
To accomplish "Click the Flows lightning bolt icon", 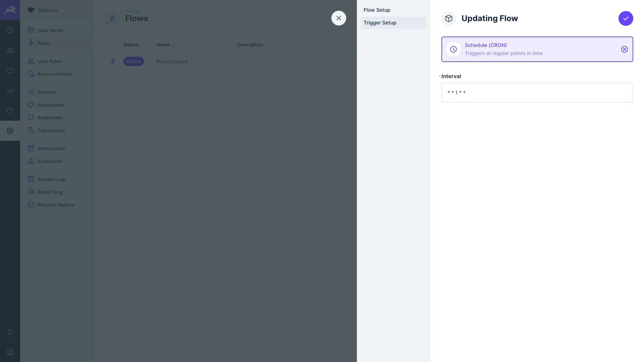I will 31,43.
